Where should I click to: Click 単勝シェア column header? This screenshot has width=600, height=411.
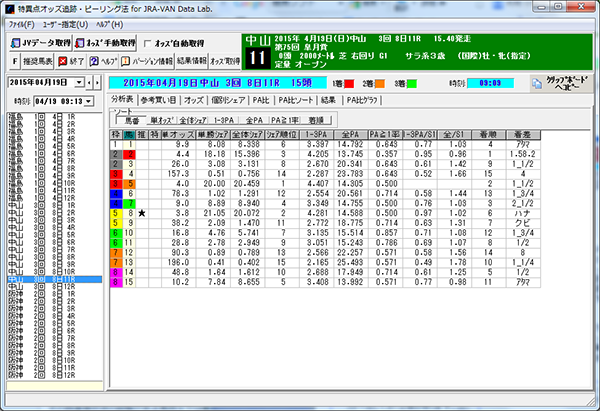(213, 135)
